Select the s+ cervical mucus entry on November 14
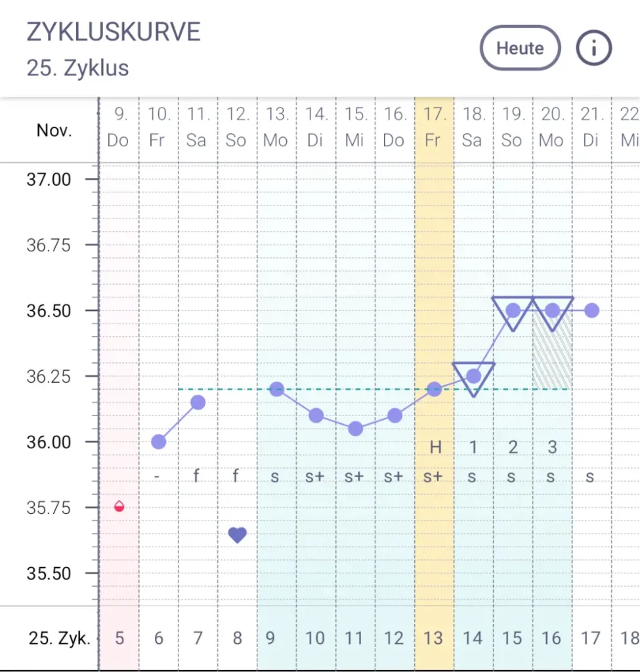Screen dimensions: 640x672 315,477
